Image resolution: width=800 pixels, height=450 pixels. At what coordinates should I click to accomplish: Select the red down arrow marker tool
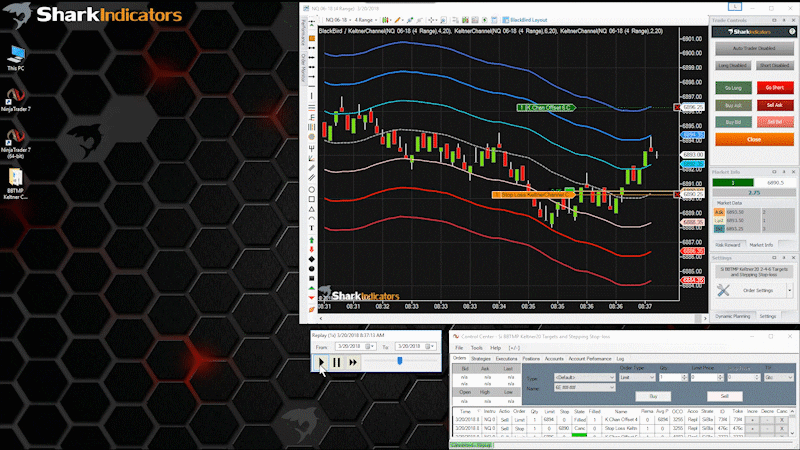pyautogui.click(x=311, y=249)
